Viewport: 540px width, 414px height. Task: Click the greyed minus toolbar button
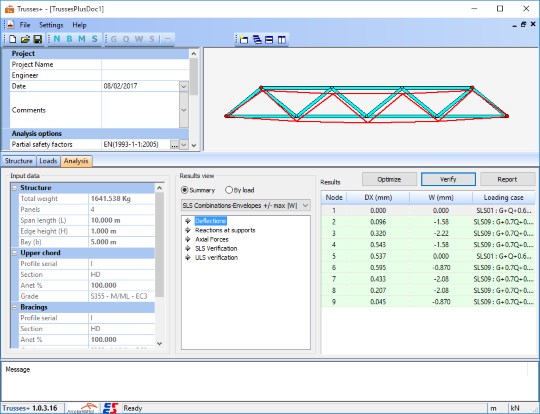(x=168, y=39)
